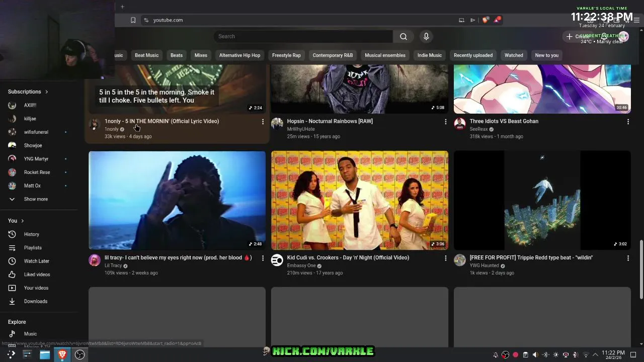Open the new tab plus button
The image size is (644, 362).
point(122,7)
